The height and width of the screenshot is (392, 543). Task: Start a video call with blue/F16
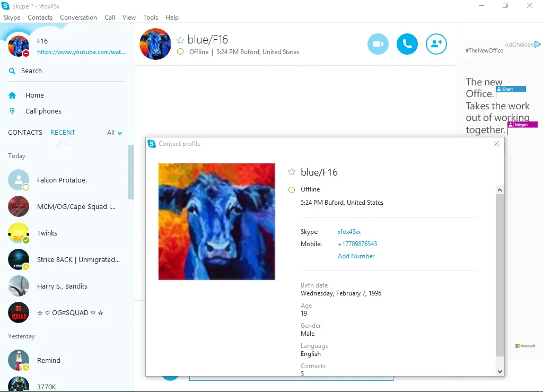378,44
